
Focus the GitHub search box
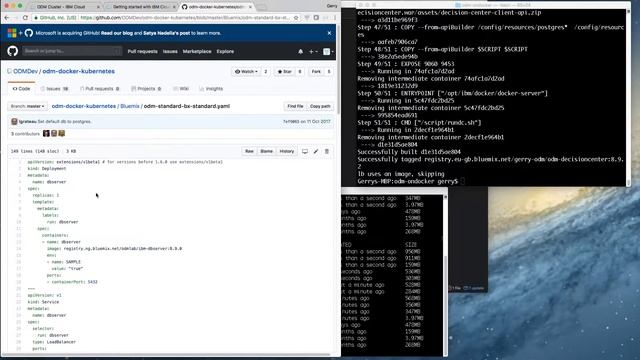(72, 51)
